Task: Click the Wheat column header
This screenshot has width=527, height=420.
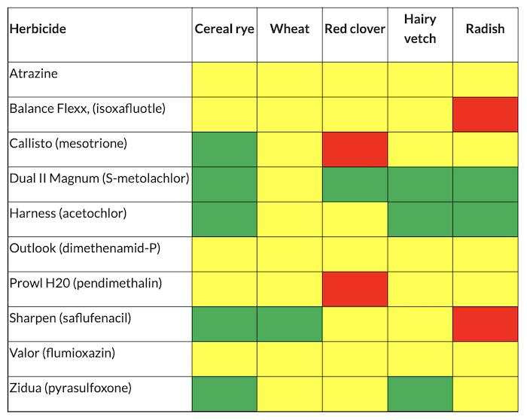Action: (x=290, y=29)
